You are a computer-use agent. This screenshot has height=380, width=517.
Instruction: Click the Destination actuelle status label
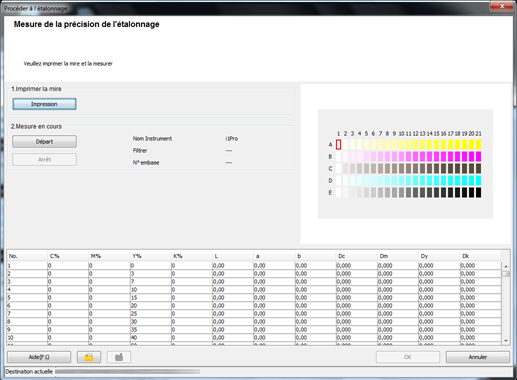pyautogui.click(x=29, y=371)
